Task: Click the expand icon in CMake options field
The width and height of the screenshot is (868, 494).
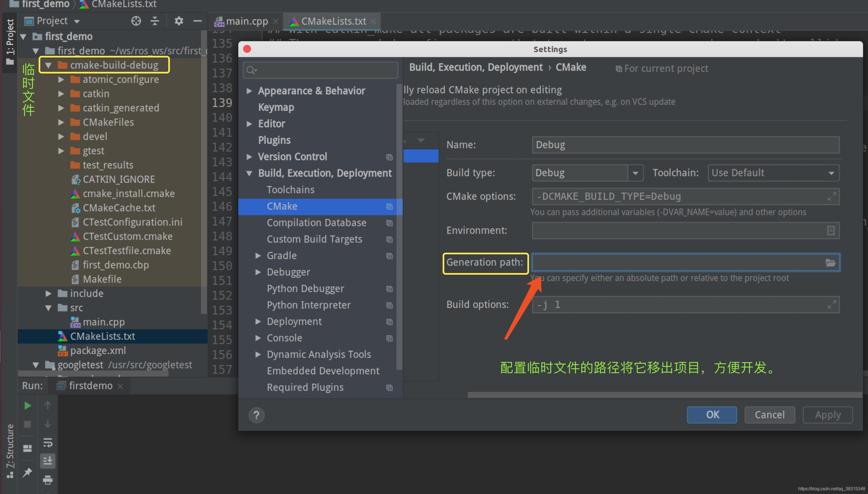Action: pyautogui.click(x=831, y=197)
